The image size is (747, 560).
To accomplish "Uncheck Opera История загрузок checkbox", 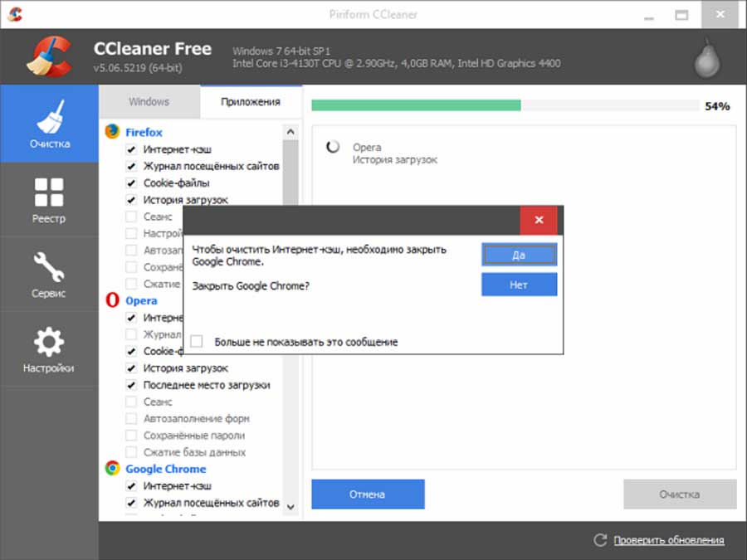I will tap(131, 368).
